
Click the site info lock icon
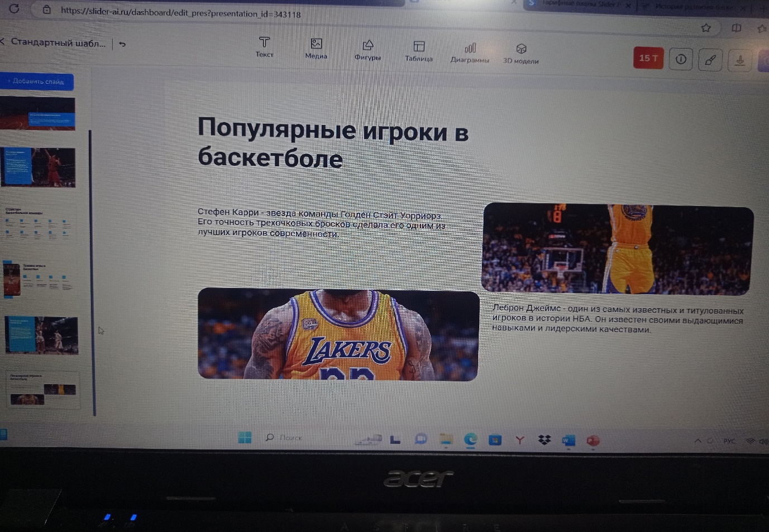point(47,9)
